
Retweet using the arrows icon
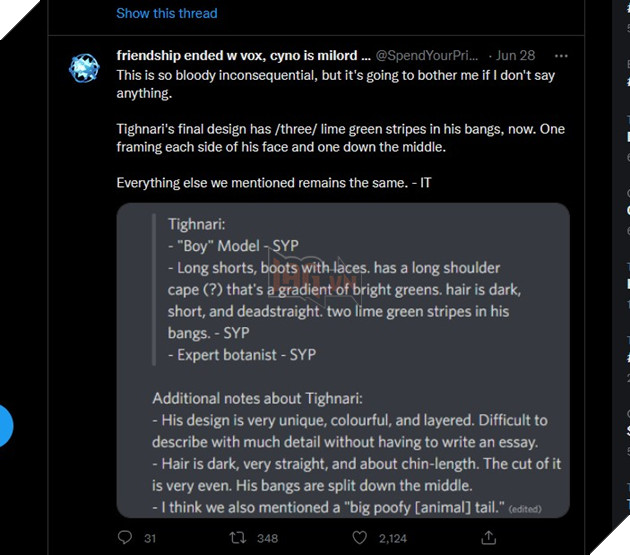coord(237,538)
